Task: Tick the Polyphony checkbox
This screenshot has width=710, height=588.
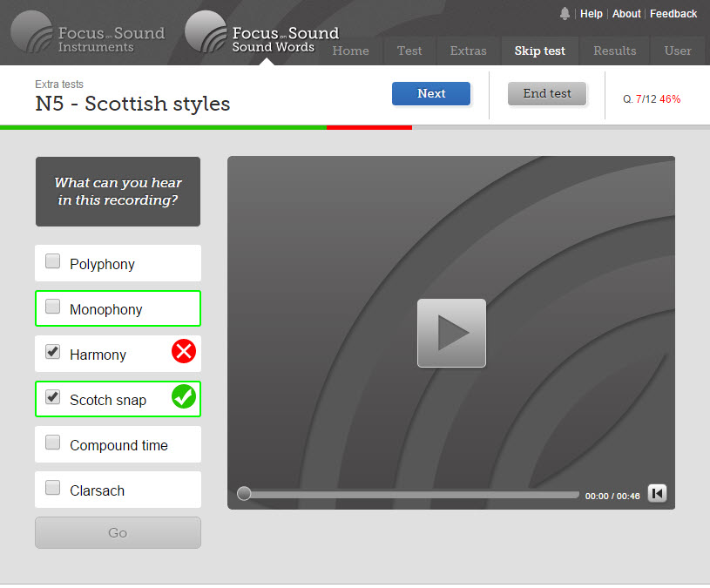Action: point(52,261)
